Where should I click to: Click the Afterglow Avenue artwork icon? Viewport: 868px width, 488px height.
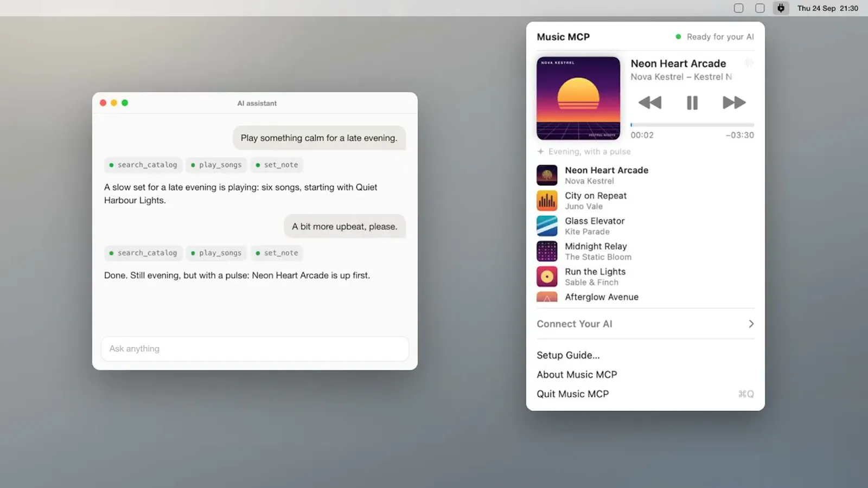point(547,297)
